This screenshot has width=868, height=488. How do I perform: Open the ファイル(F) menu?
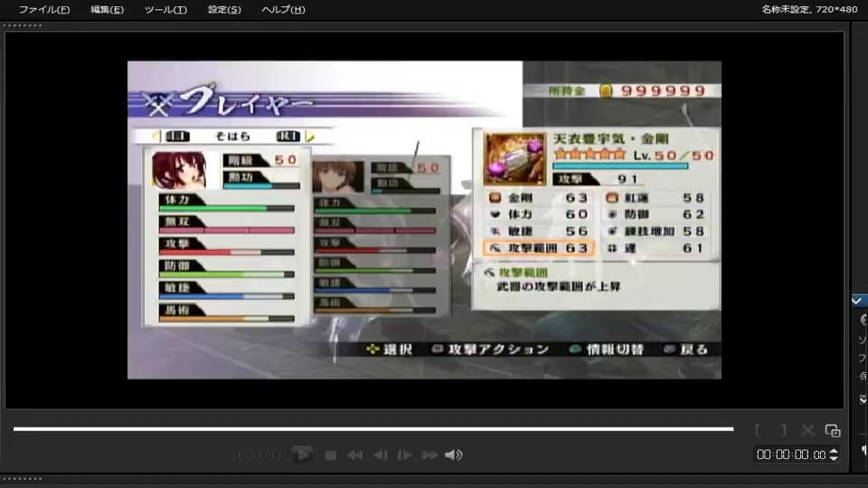pyautogui.click(x=44, y=9)
